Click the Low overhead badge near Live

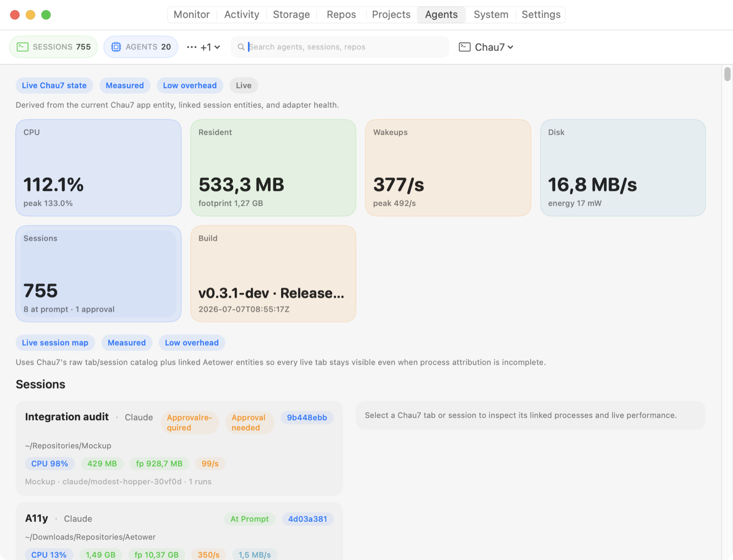click(x=190, y=85)
